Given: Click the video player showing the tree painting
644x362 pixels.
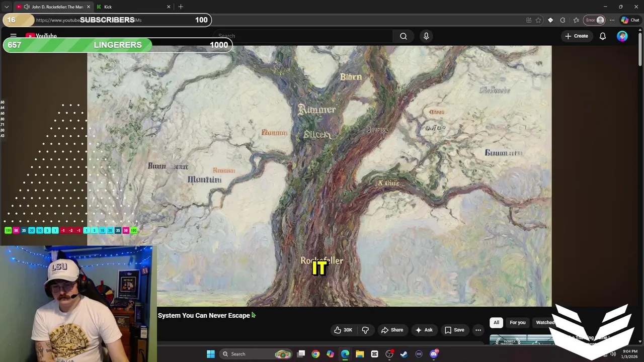Looking at the screenshot, I should (x=319, y=176).
